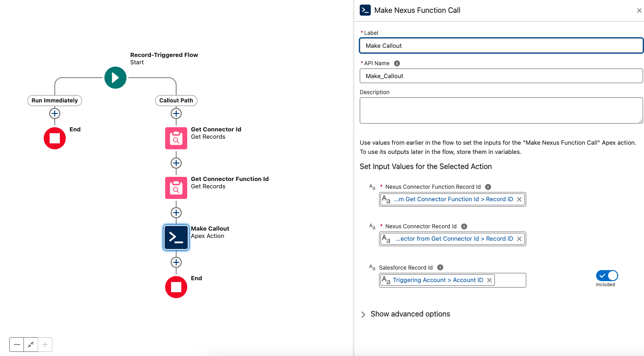This screenshot has height=356, width=644.
Task: Show info tooltip for API Name
Action: 397,63
